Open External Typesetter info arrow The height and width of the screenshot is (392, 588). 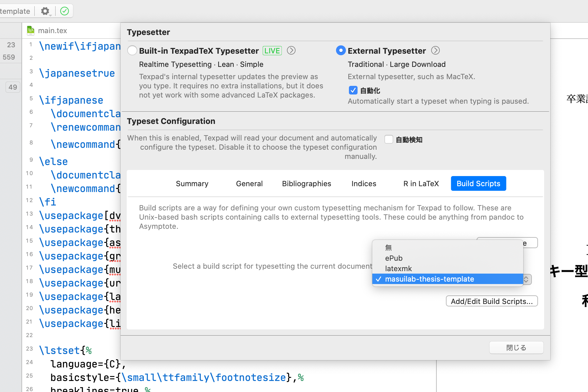pos(435,51)
